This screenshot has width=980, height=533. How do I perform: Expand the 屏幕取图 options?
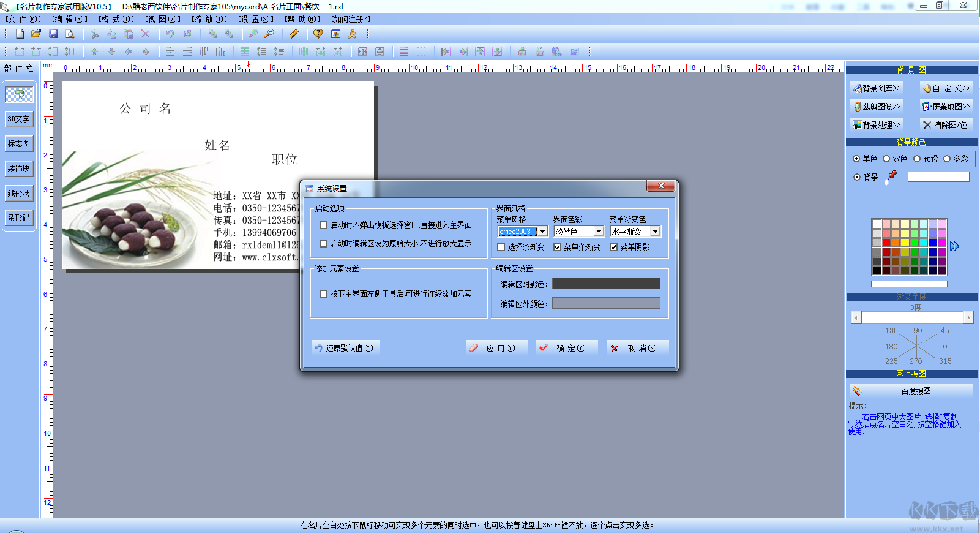click(x=946, y=107)
